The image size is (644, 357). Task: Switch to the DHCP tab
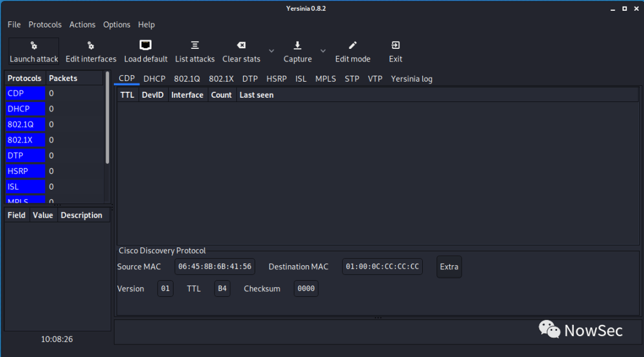coord(154,79)
